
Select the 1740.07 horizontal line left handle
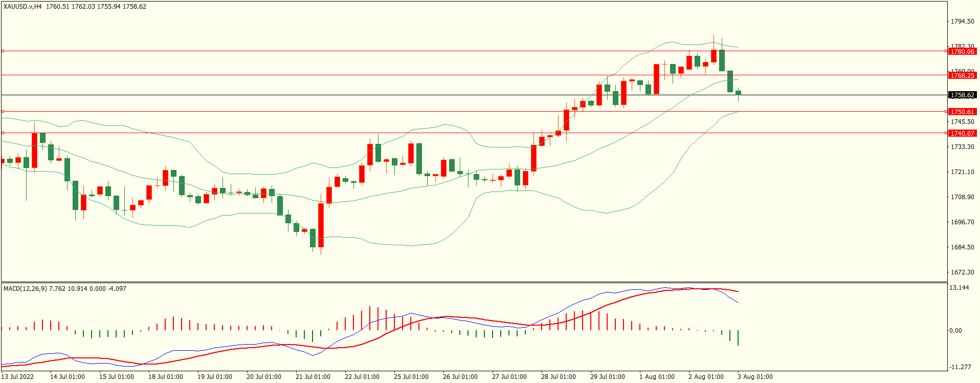click(3, 133)
